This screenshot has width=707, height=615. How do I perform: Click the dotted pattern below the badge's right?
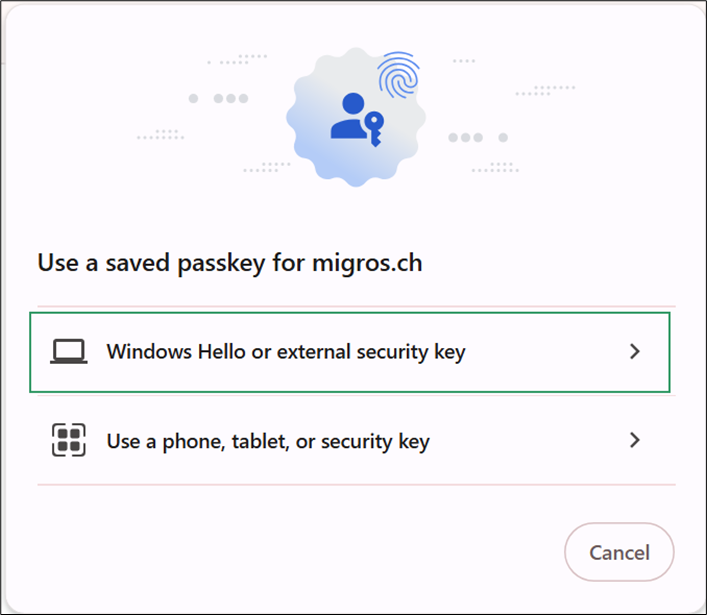pos(495,167)
